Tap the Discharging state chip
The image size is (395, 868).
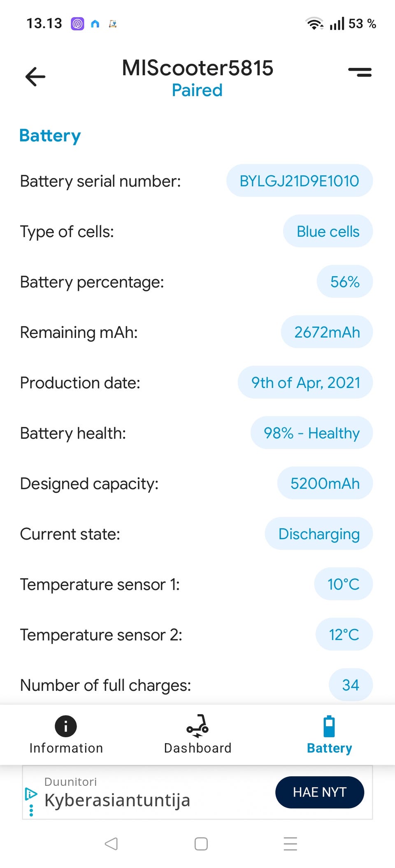point(319,534)
